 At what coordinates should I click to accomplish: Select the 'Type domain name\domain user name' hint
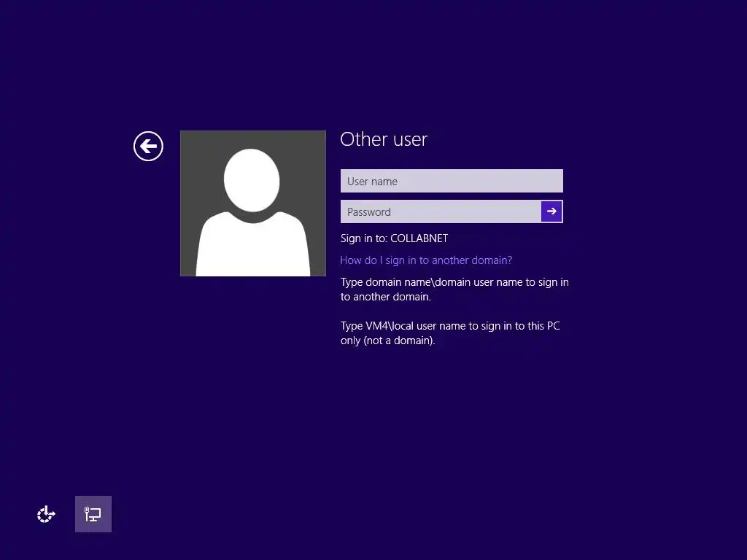pos(454,289)
